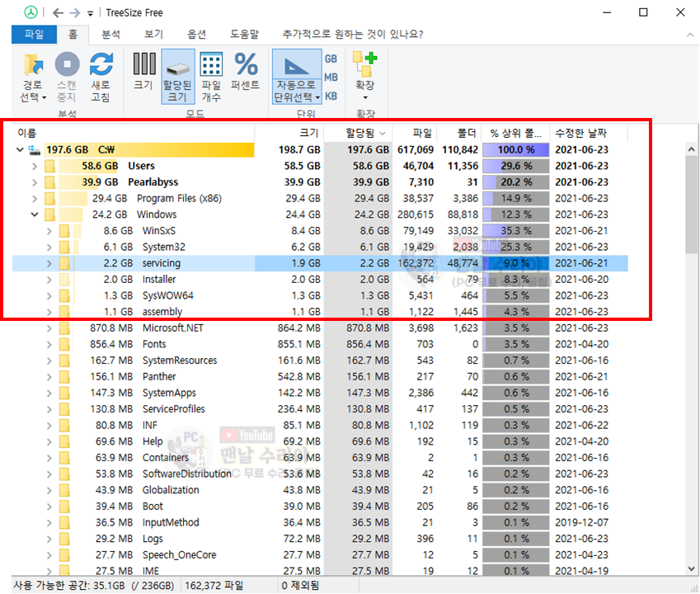Click the 경로 선택 (select path) folder icon
Viewport: 700px width, 594px height.
pos(33,64)
